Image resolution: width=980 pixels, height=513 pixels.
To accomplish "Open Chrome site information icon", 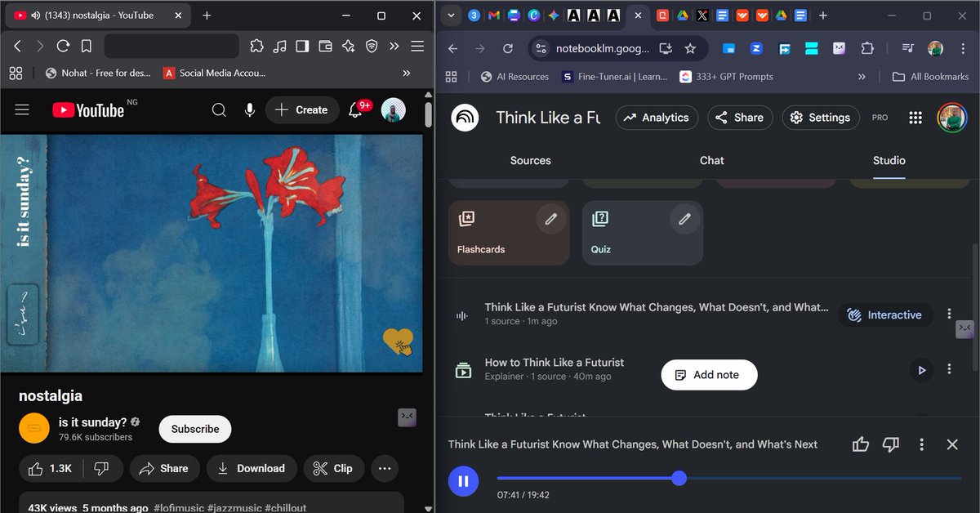I will pyautogui.click(x=540, y=48).
